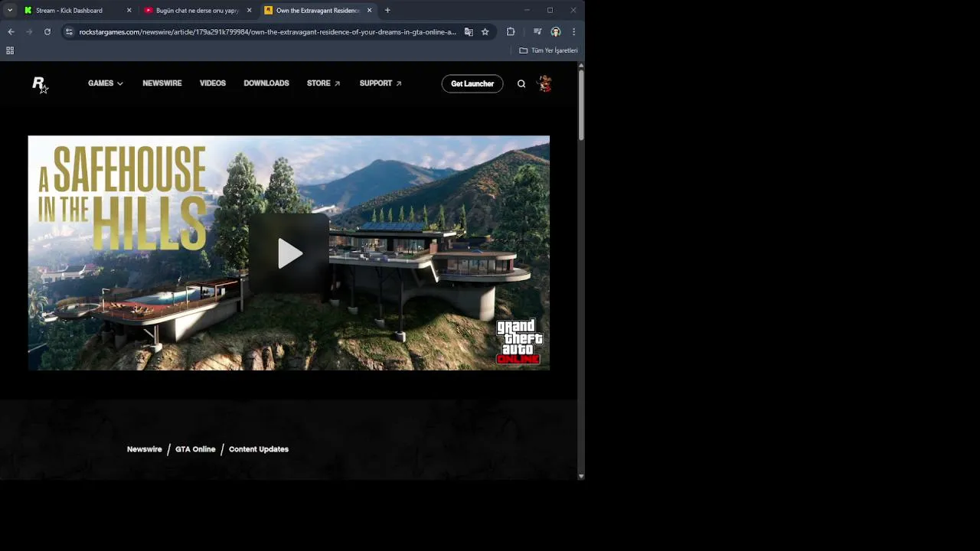
Task: Close the Own the Extravagant Residence tab
Action: point(369,11)
